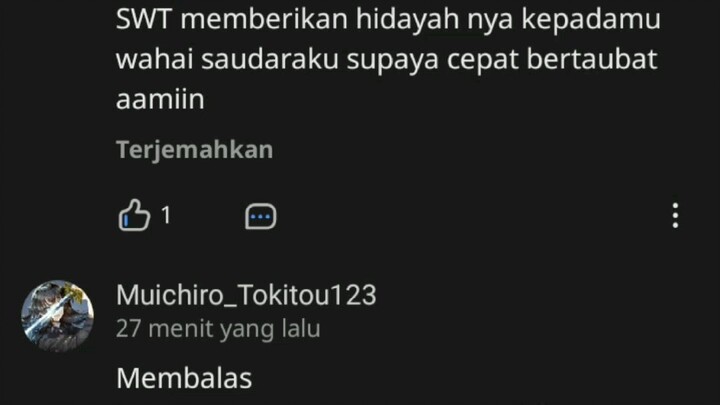Select the username Muichiro_Tokitou123
The width and height of the screenshot is (720, 405).
tap(246, 295)
